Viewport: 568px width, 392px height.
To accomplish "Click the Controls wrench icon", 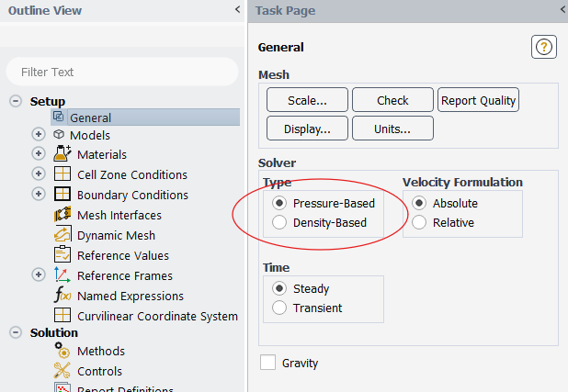I will (x=62, y=371).
